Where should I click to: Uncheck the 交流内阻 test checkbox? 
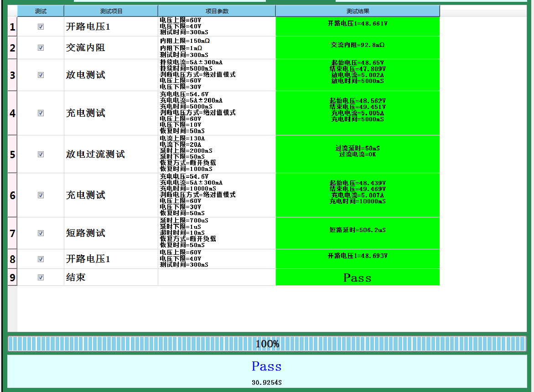[41, 48]
